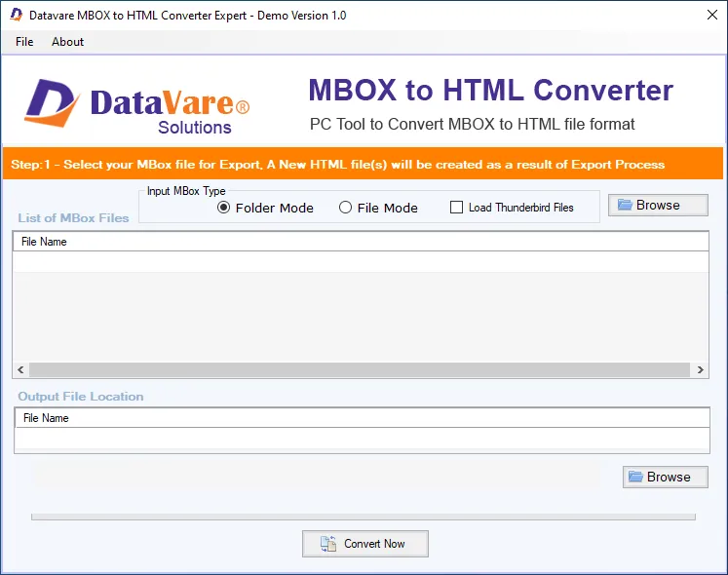Click Browse button for output location
Screen dimensions: 728x575
coord(666,477)
